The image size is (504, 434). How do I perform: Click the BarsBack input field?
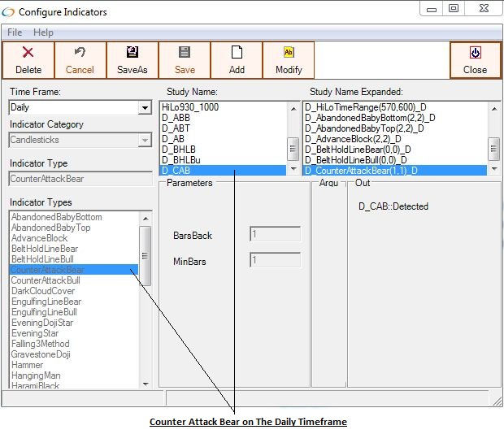[275, 235]
